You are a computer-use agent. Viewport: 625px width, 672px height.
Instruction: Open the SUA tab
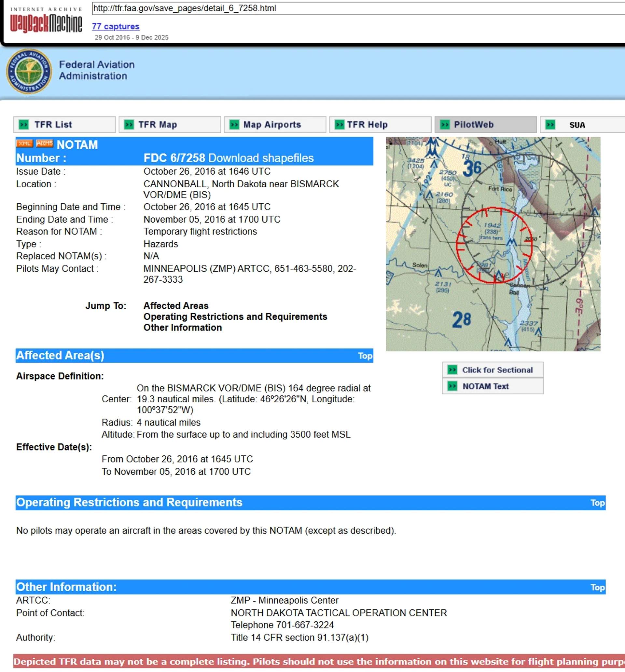click(x=582, y=125)
